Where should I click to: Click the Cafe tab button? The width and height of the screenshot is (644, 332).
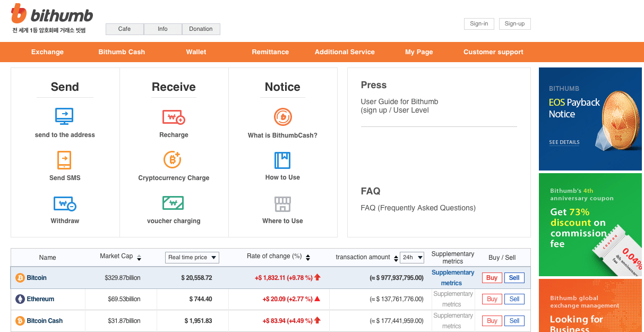click(125, 29)
